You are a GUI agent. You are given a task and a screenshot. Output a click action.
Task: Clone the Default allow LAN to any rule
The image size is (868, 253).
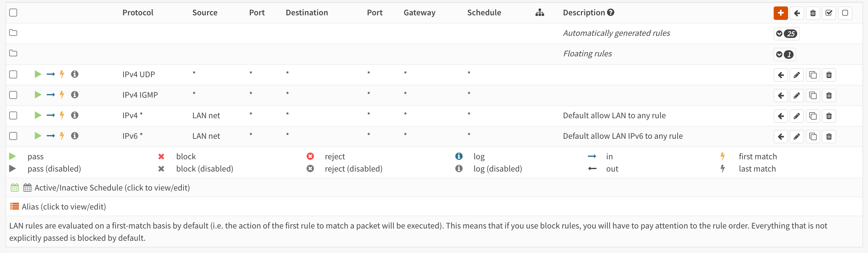click(813, 116)
